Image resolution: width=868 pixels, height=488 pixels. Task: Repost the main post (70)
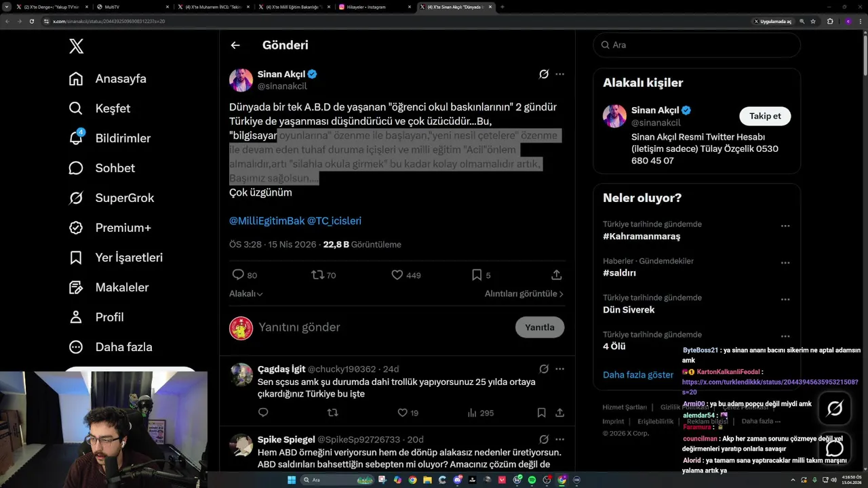coord(323,275)
